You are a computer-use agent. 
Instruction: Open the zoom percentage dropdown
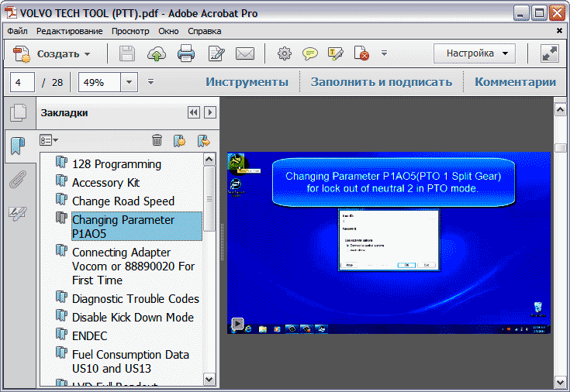click(x=129, y=82)
